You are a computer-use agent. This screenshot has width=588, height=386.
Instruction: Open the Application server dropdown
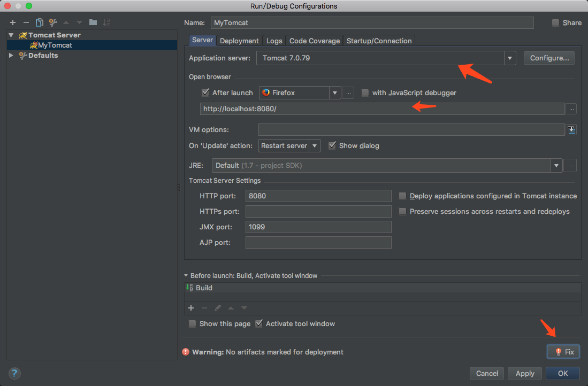[509, 58]
